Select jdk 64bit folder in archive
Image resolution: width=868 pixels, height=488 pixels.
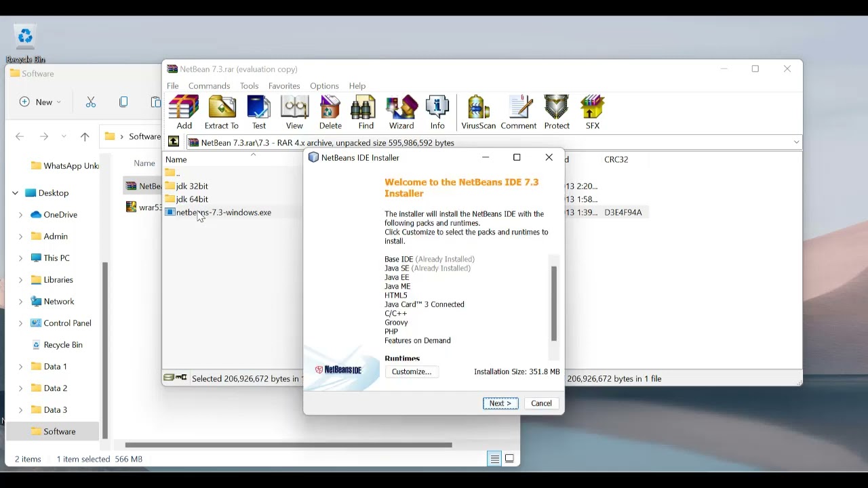pyautogui.click(x=186, y=199)
